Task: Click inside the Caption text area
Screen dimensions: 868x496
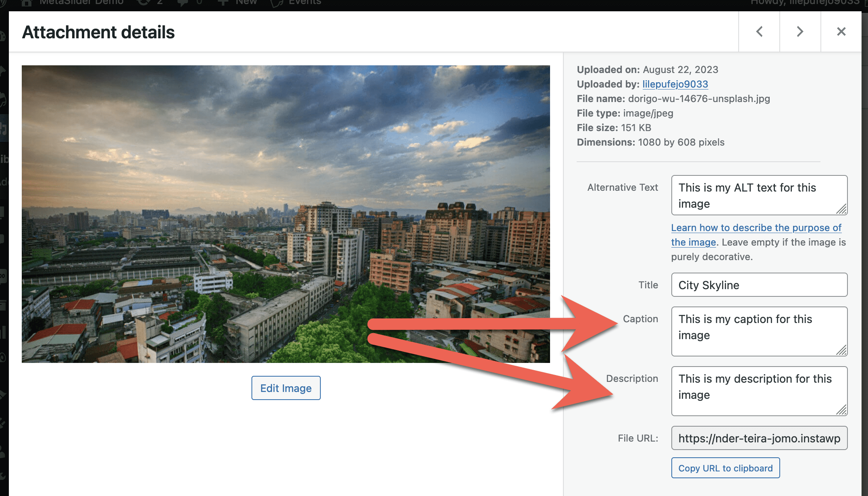Action: [x=754, y=331]
